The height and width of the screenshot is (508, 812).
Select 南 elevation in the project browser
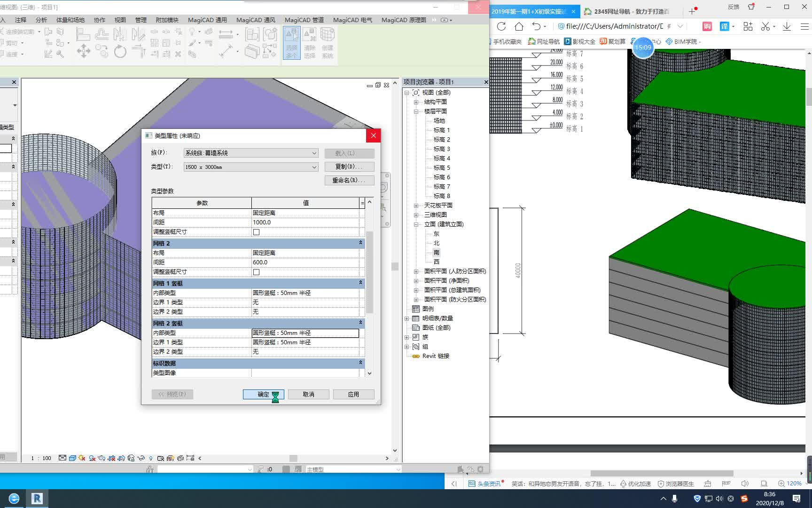437,252
